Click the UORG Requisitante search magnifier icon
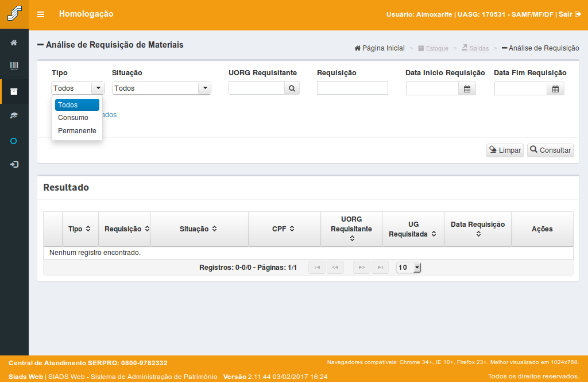 click(x=292, y=88)
